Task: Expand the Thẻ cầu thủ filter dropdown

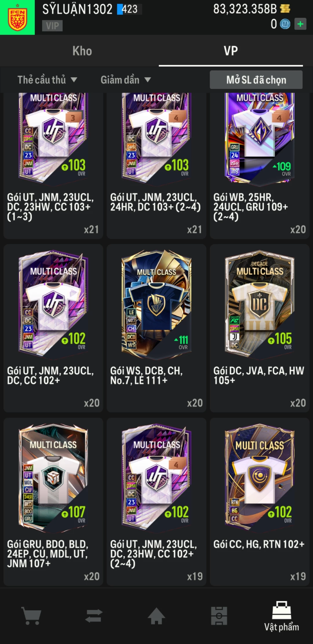Action: pos(47,80)
